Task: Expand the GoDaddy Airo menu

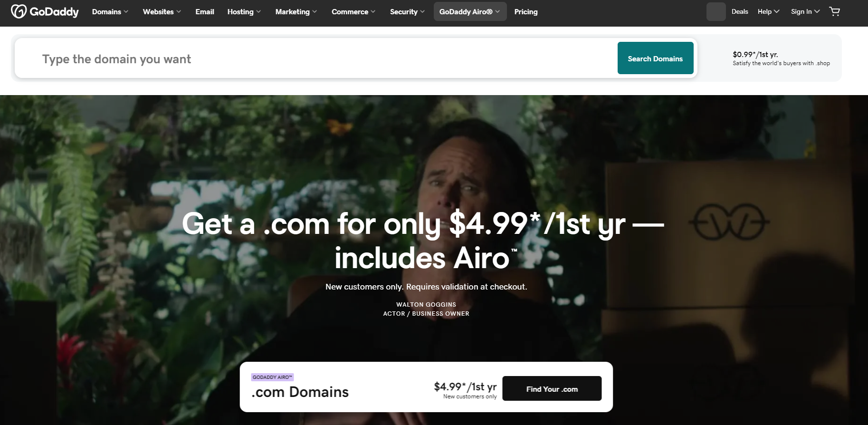Action: 470,11
